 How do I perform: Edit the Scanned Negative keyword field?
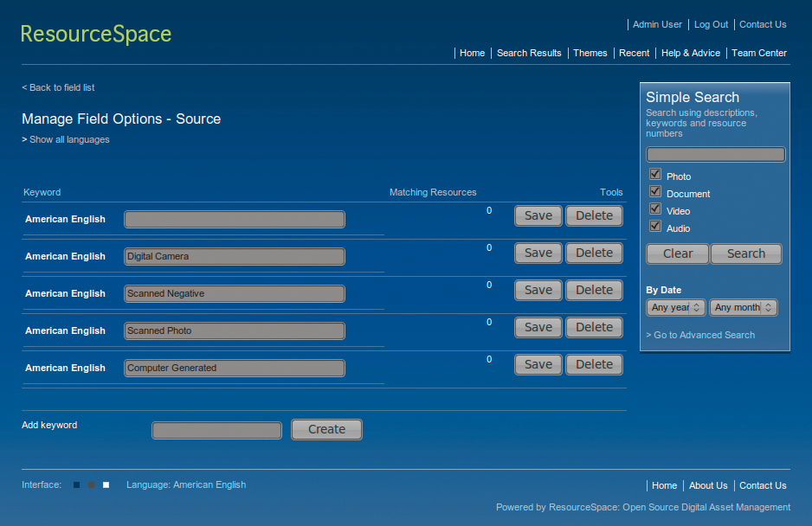(235, 294)
